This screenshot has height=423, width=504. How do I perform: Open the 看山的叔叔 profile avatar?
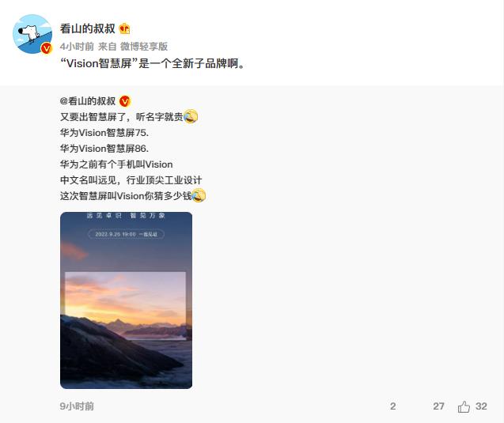pos(32,34)
